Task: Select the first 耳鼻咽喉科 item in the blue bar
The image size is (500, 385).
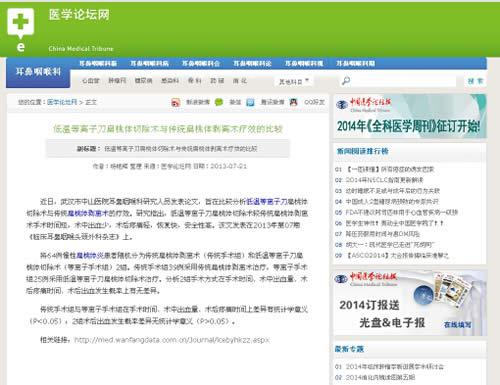Action: (98, 63)
